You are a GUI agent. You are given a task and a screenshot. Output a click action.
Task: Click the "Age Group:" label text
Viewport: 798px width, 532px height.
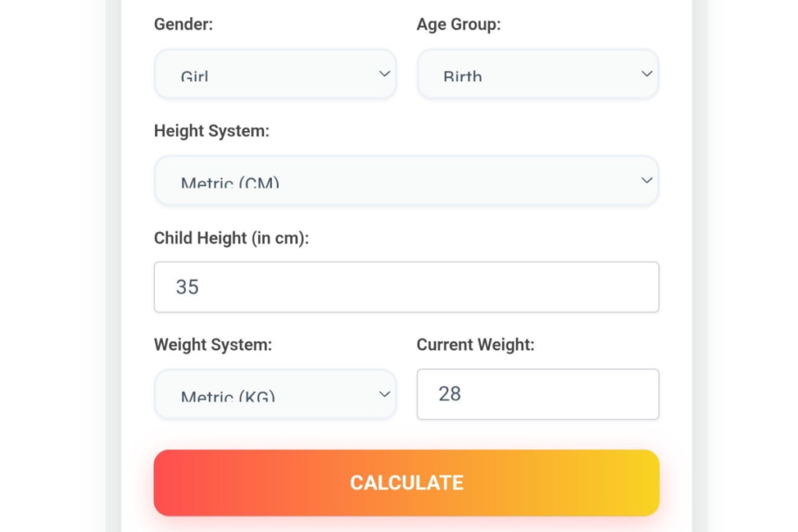pyautogui.click(x=458, y=24)
